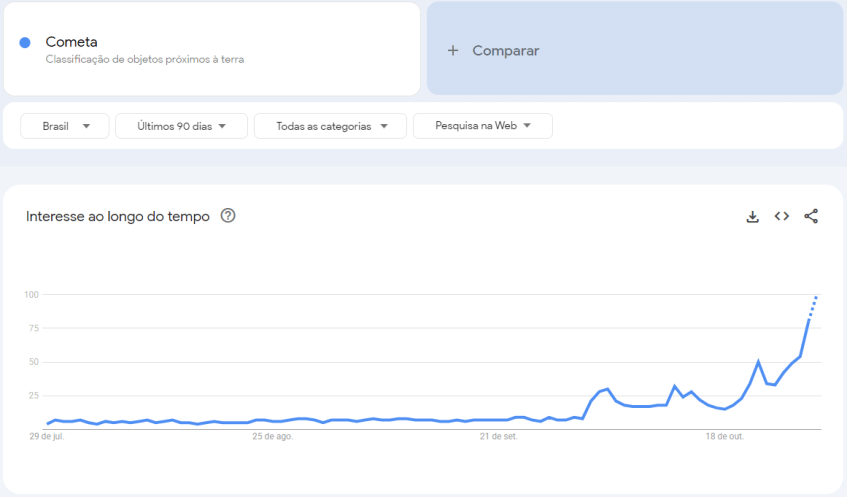Click the share icon on chart card

click(811, 216)
